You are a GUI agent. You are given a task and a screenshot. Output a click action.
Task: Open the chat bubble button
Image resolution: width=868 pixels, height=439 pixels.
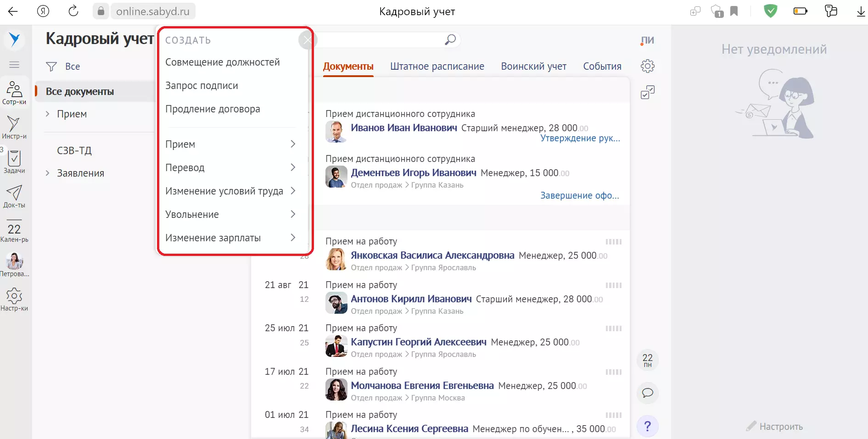click(x=648, y=393)
